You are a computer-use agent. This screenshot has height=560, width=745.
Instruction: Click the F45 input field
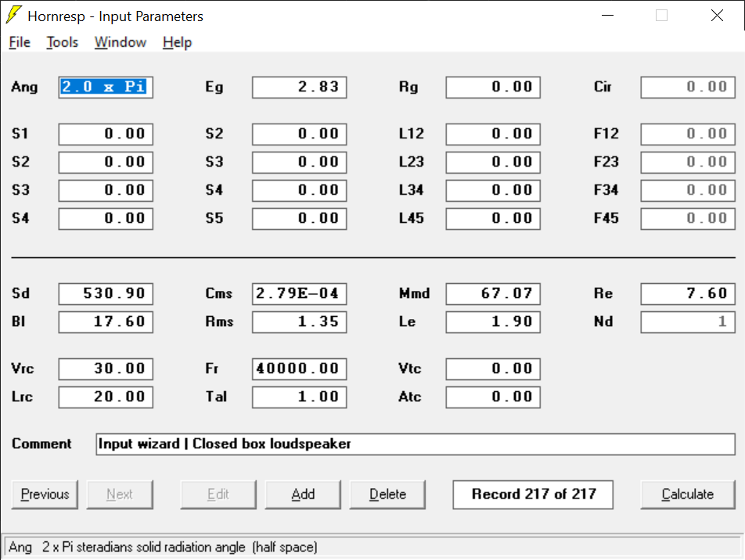(x=688, y=219)
